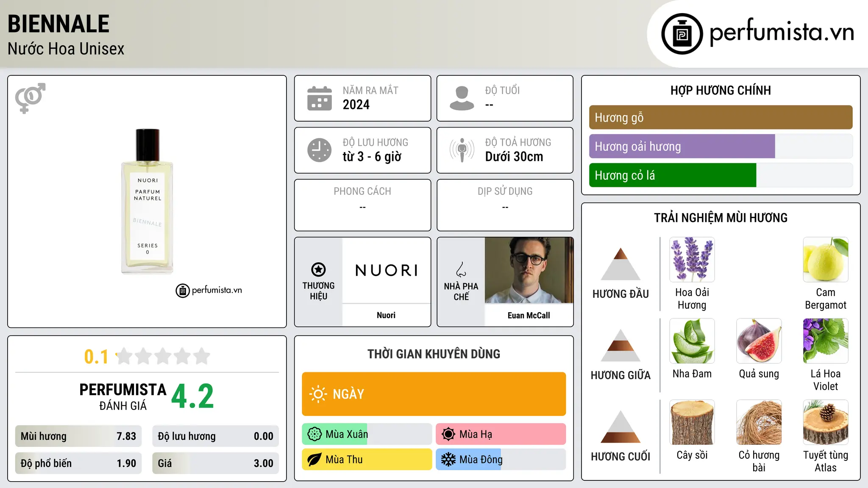Click the từ 3 - 6 giờ longevity value
Viewport: 868px width, 488px height.
point(372,157)
